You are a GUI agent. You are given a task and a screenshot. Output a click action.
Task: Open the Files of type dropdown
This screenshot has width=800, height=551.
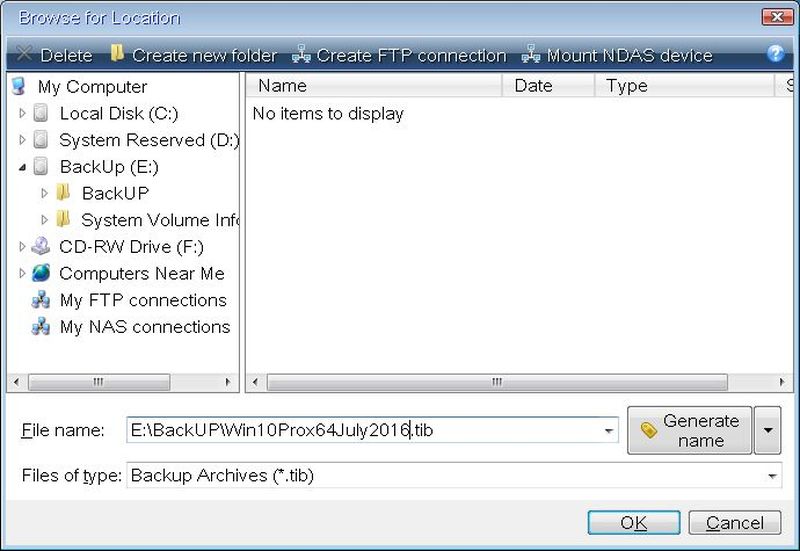(x=773, y=476)
